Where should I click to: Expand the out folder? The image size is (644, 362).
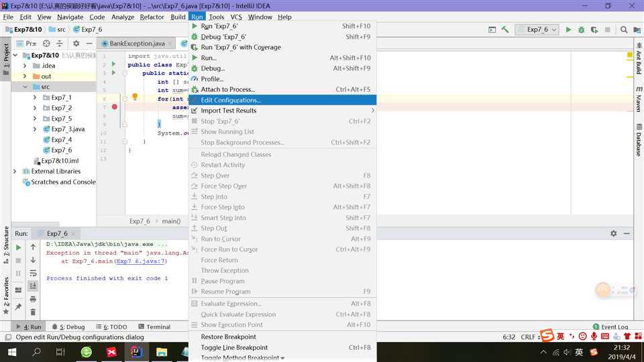[x=25, y=76]
